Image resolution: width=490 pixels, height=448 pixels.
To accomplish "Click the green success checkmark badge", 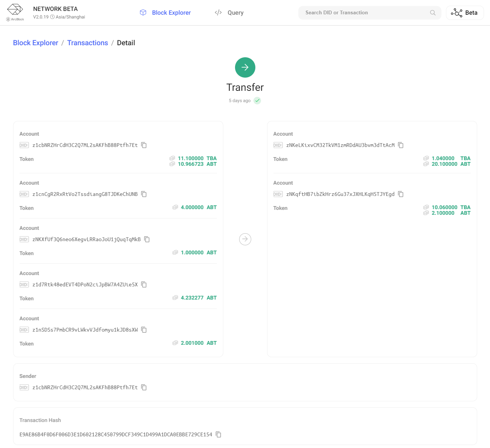I will (x=257, y=101).
